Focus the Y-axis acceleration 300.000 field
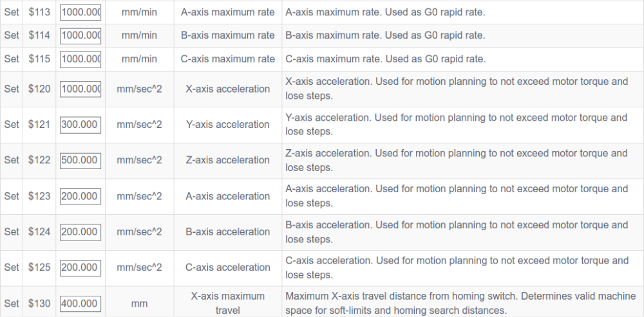Image resolution: width=644 pixels, height=317 pixels. click(80, 124)
